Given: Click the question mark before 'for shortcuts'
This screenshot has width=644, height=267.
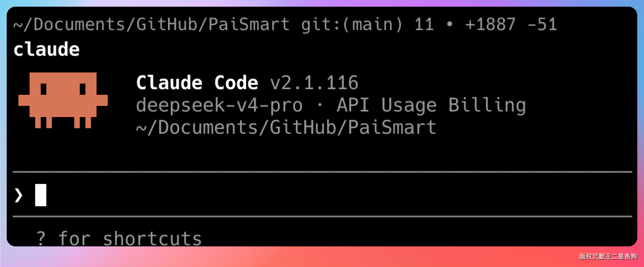Looking at the screenshot, I should coord(41,239).
